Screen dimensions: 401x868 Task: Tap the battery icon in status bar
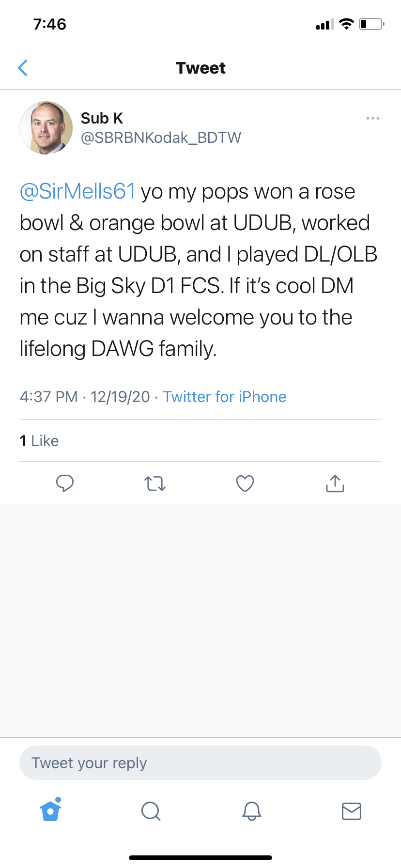coord(371,24)
